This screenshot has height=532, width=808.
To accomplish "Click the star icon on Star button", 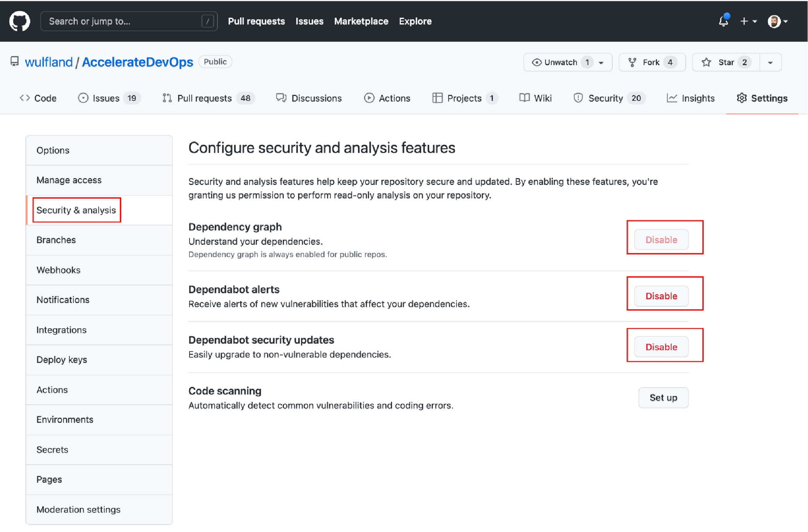I will [x=706, y=62].
